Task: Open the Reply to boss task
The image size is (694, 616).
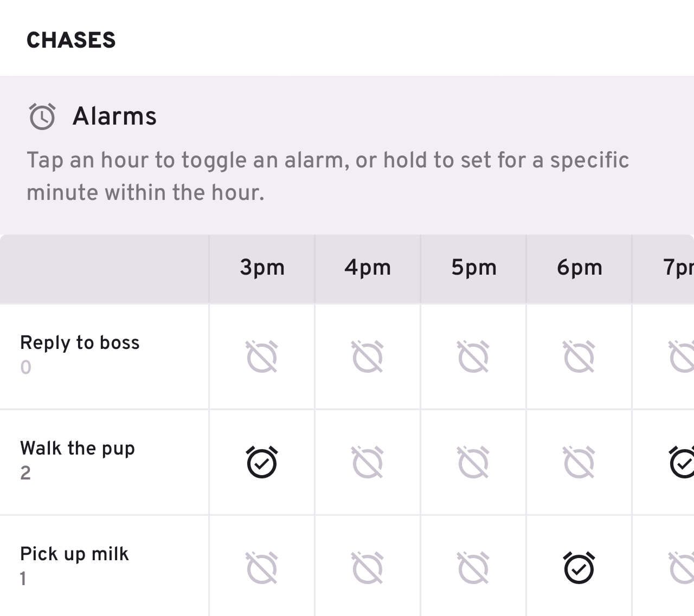Action: 80,343
